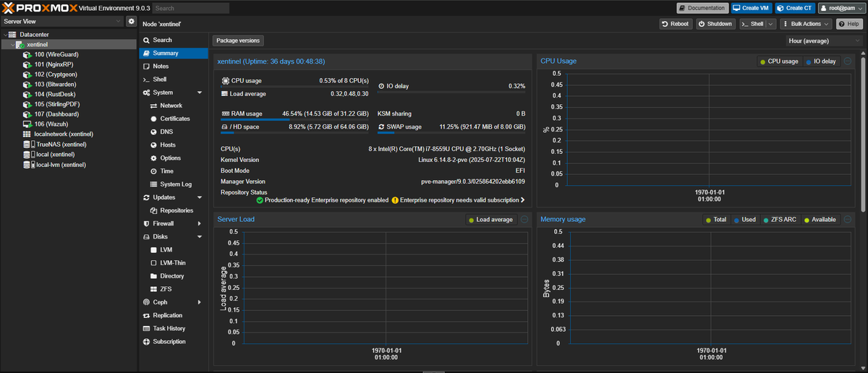
Task: Click the gear icon beside Server View
Action: click(x=131, y=22)
